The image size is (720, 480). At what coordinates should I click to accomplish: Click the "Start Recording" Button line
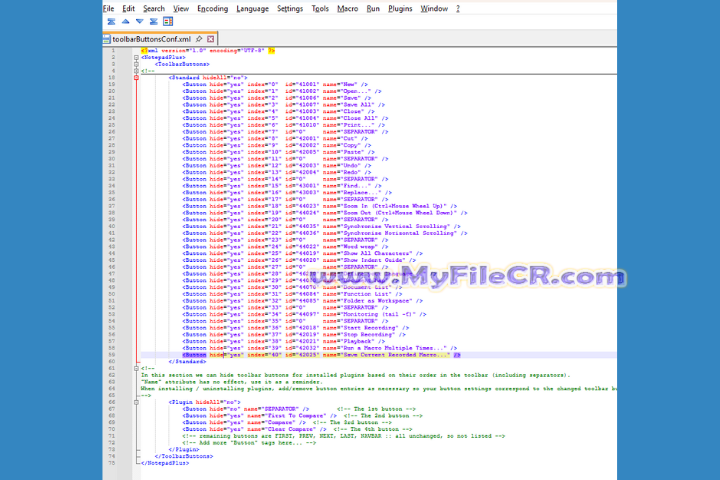tap(296, 328)
